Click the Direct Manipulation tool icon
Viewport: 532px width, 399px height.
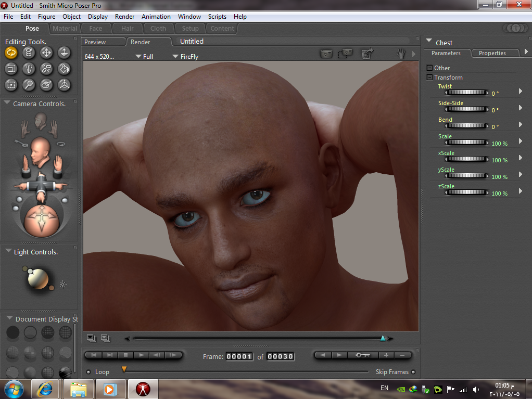[x=64, y=84]
